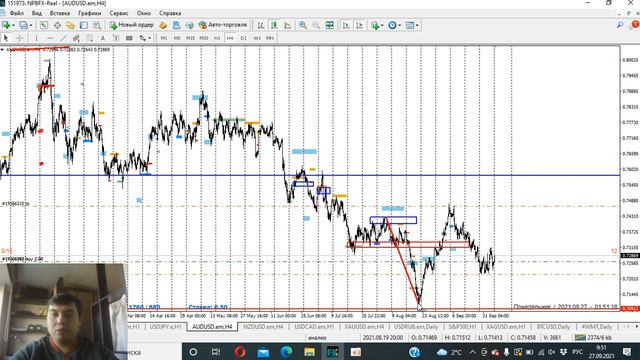Toggle the Terminal panel icon
The image size is (640, 360).
point(84,25)
